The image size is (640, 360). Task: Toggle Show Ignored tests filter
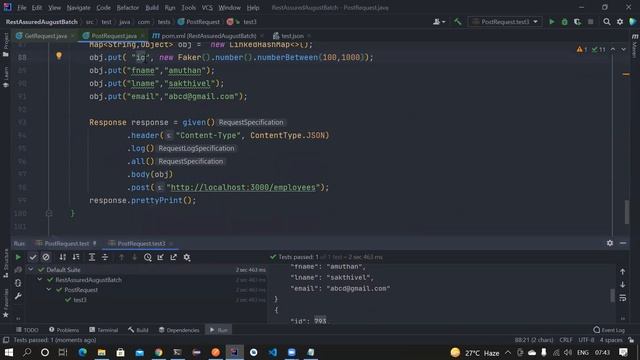point(46,257)
